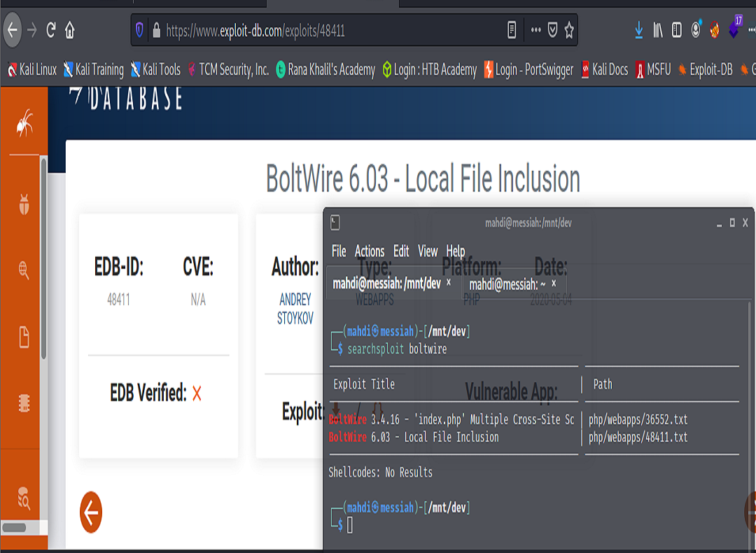Screen dimensions: 756x553
Task: Open the page actions three-dot menu
Action: pyautogui.click(x=535, y=30)
